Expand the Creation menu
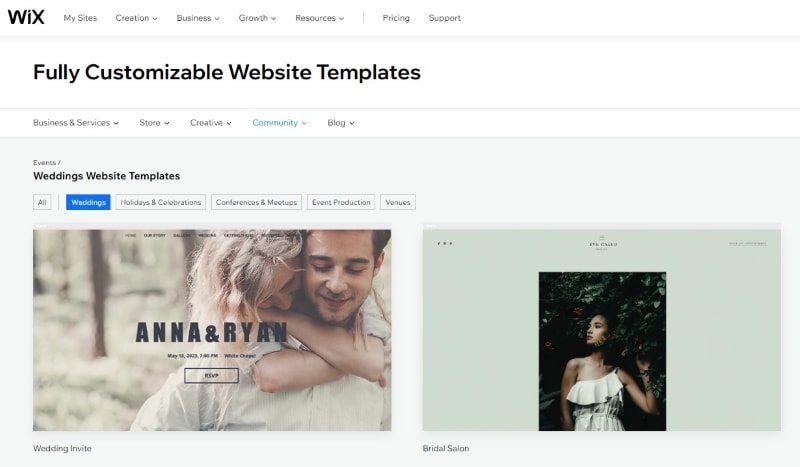Screen dimensions: 800x467 pos(136,18)
